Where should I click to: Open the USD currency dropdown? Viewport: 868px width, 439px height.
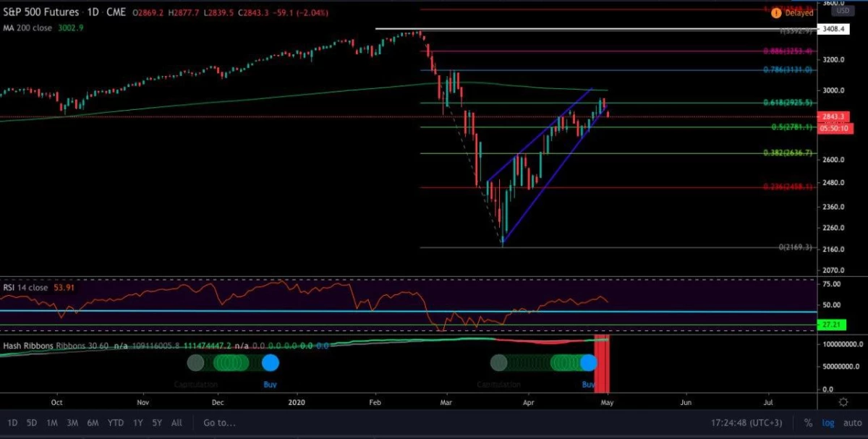(x=841, y=11)
